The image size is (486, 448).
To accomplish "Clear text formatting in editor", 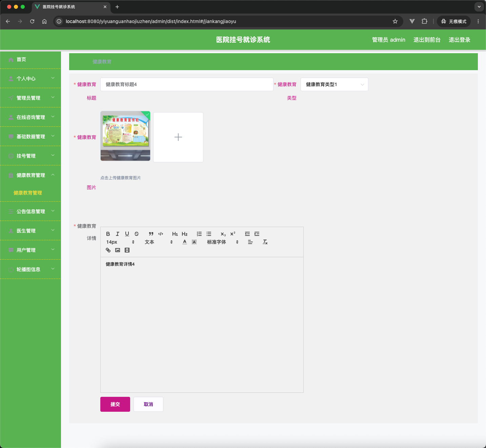I will (265, 242).
